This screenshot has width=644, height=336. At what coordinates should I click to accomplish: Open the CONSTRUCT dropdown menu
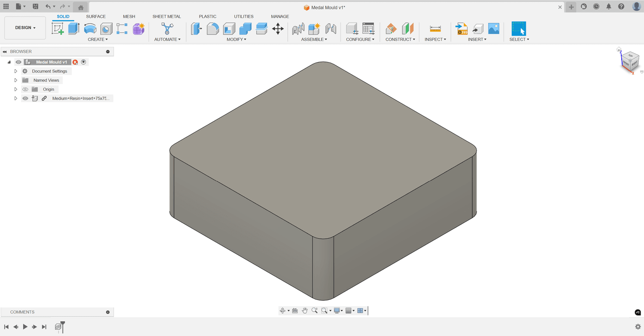point(401,40)
